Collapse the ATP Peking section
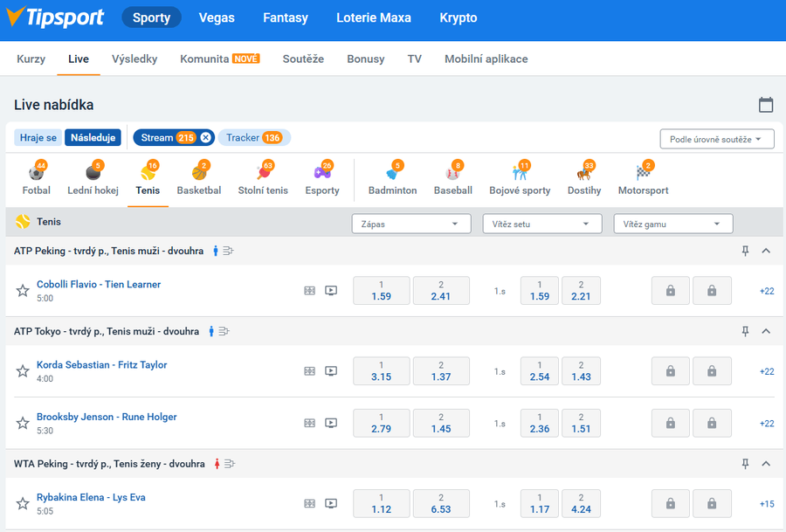The height and width of the screenshot is (532, 786). pos(766,251)
